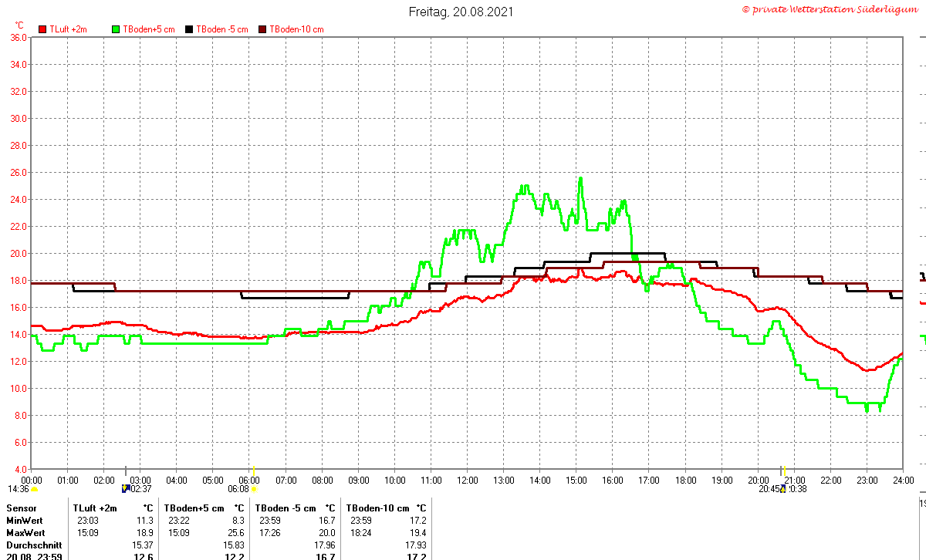Click the moonrise icon near 20:45
Screen dimensions: 926x560
click(x=782, y=489)
